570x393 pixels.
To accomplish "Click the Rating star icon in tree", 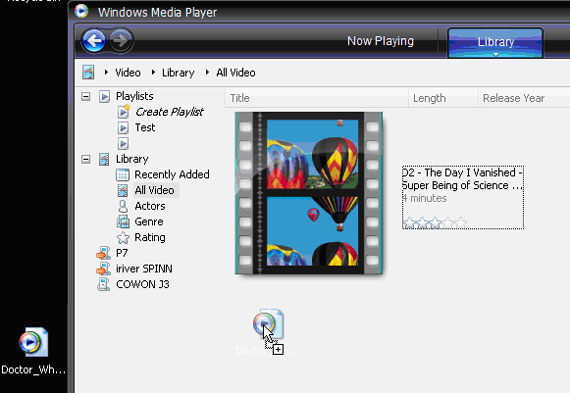I will pyautogui.click(x=123, y=238).
